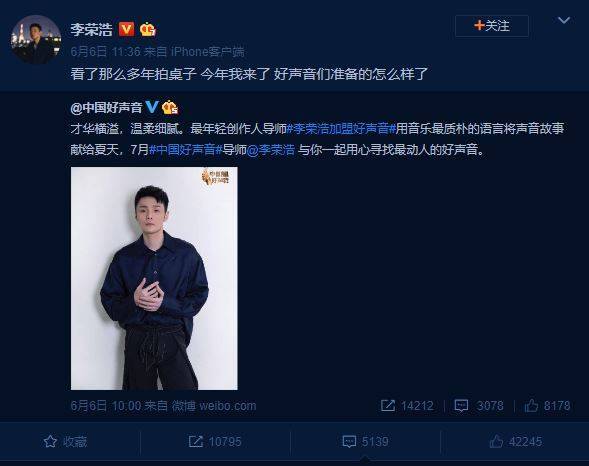This screenshot has height=466, width=589.
Task: Expand the post options chevron menu
Action: [x=564, y=20]
